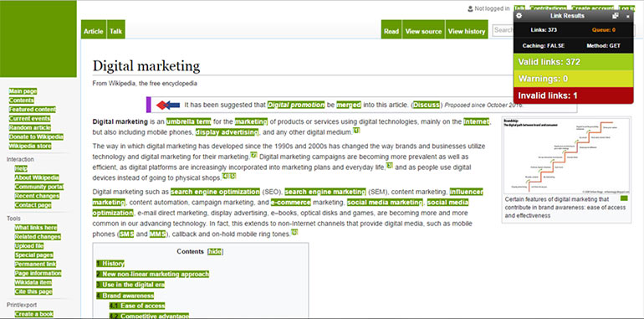Open Current events in the sidebar
The image size is (644, 319).
[30, 118]
